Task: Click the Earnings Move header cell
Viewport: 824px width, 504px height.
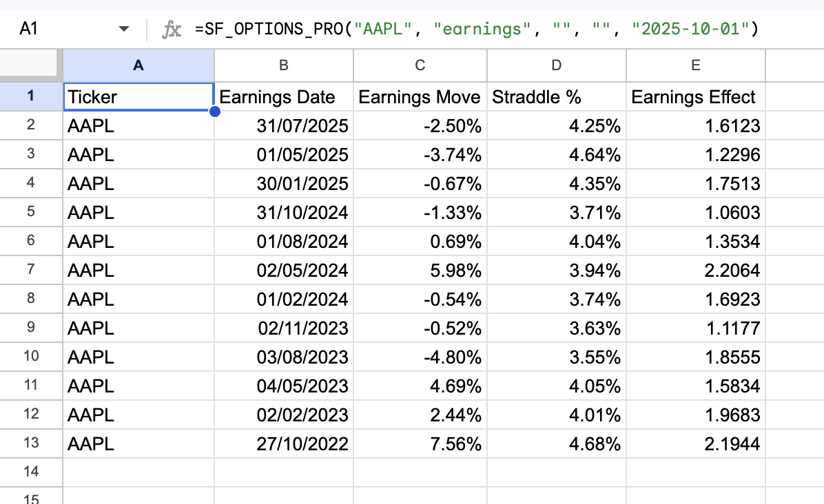Action: pos(420,96)
